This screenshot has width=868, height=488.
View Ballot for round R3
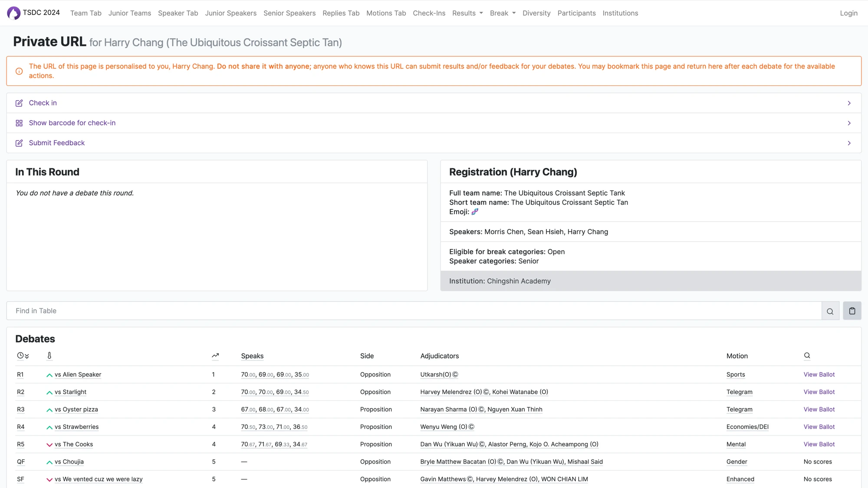pyautogui.click(x=819, y=409)
